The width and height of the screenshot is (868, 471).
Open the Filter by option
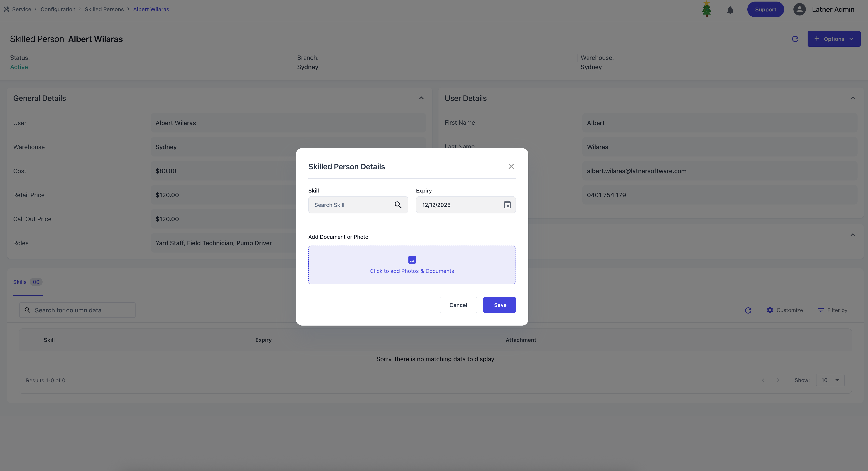click(832, 310)
